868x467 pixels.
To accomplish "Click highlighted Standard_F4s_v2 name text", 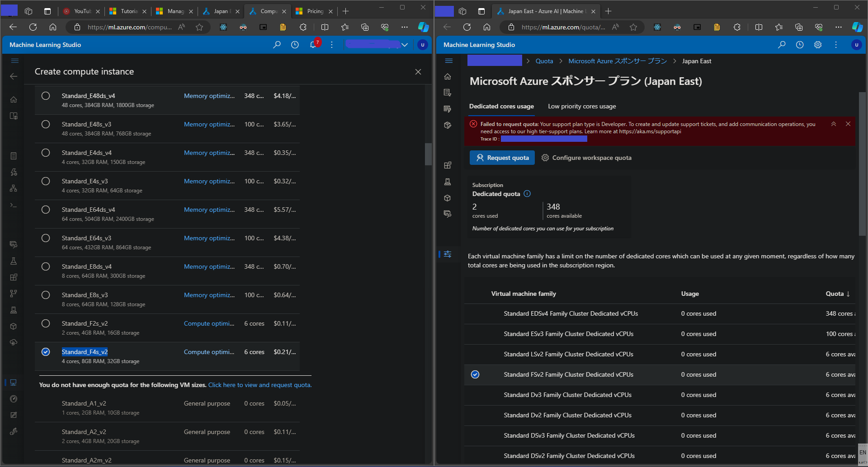I will coord(85,352).
